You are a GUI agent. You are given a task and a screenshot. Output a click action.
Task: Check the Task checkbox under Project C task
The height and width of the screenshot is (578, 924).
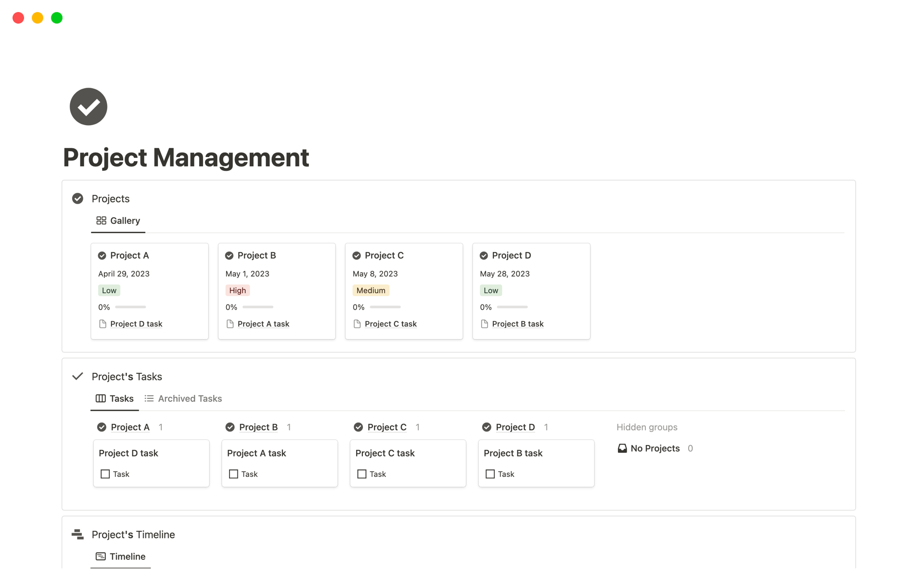(x=362, y=474)
